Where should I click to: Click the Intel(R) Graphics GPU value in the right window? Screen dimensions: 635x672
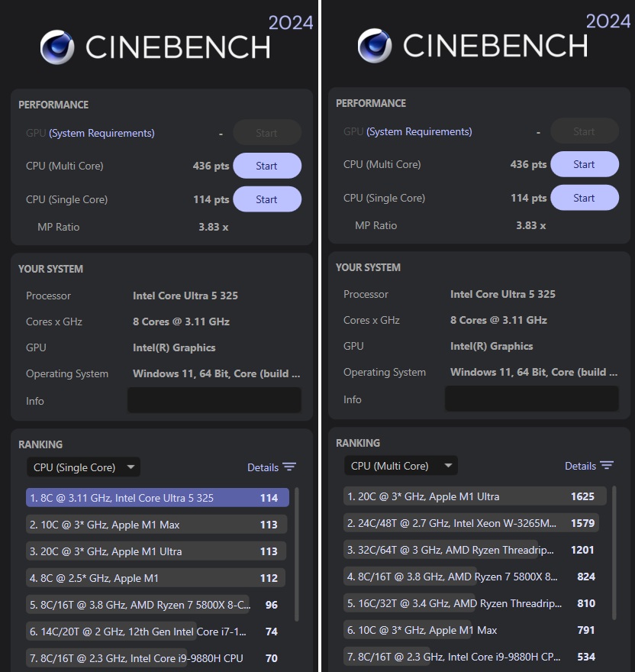point(492,346)
